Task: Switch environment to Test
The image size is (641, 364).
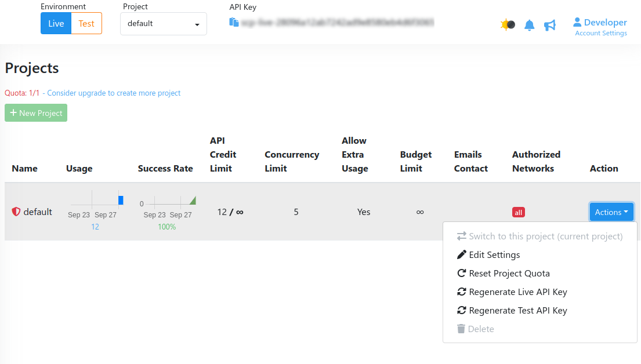Action: [x=86, y=23]
